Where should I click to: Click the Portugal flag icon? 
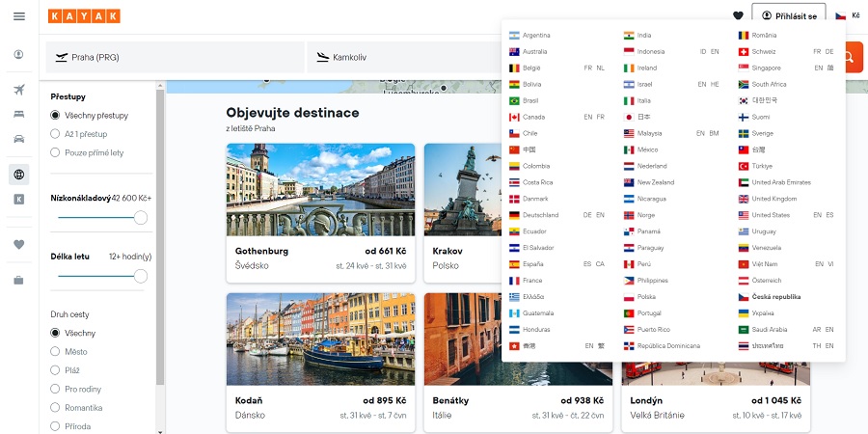[629, 313]
